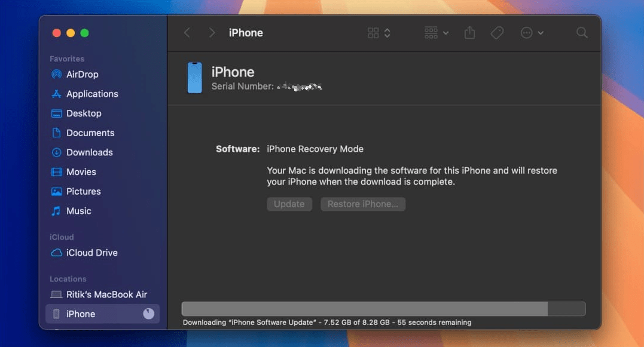644x347 pixels.
Task: Click the MacBook laptop icon
Action: pyautogui.click(x=56, y=294)
